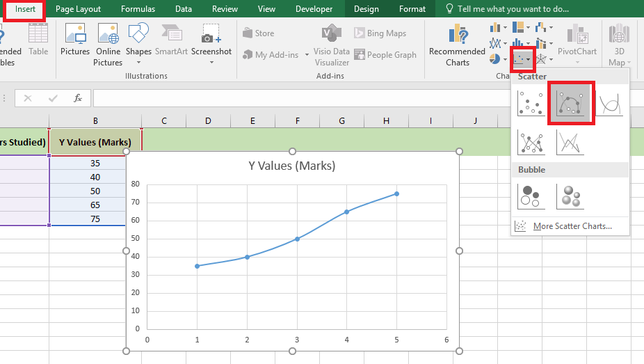Open Online Pictures
Screen dimensions: 644x364
(x=108, y=45)
